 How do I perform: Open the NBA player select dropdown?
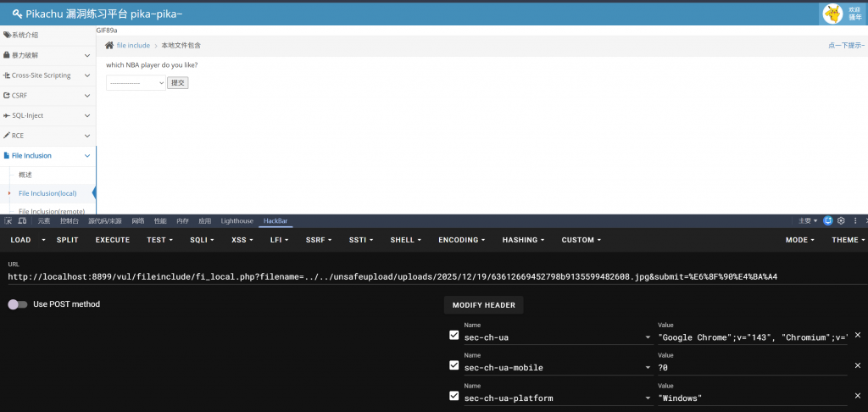point(136,83)
